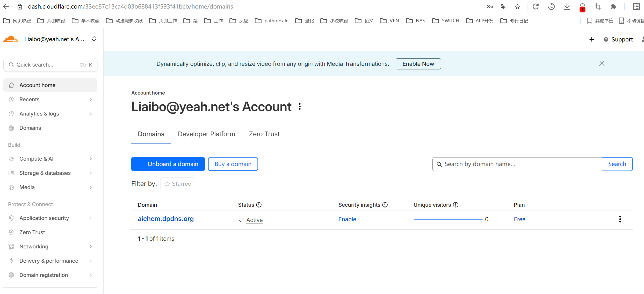Dismiss the Media Transformations banner

602,63
